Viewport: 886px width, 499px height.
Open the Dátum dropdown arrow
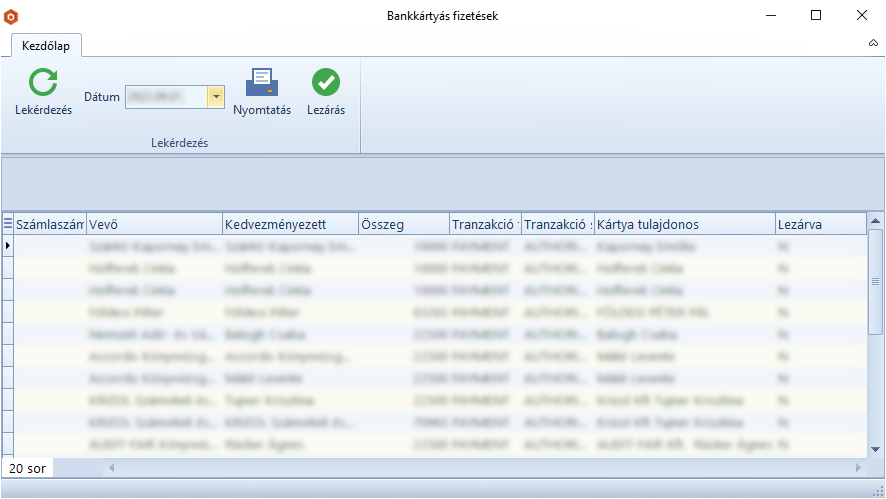[x=216, y=97]
